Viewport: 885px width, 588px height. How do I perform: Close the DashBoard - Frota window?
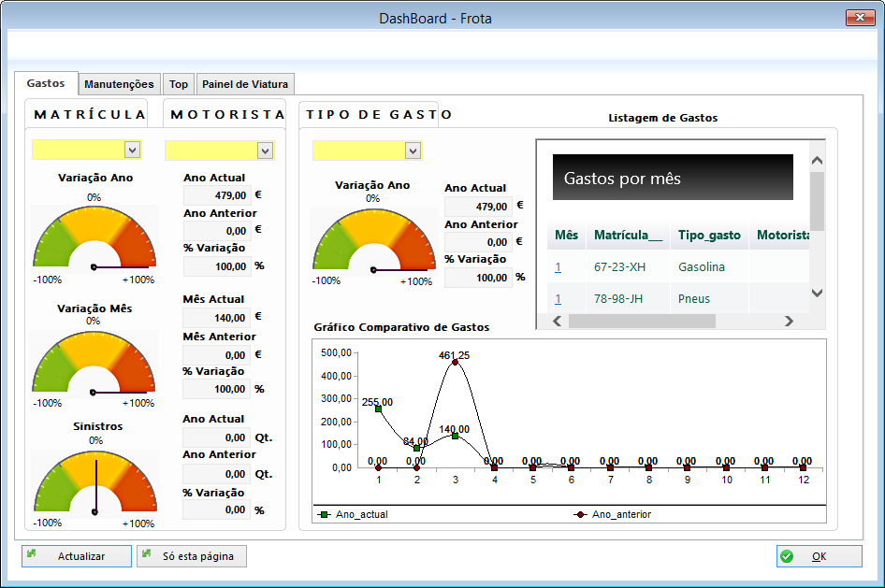860,18
